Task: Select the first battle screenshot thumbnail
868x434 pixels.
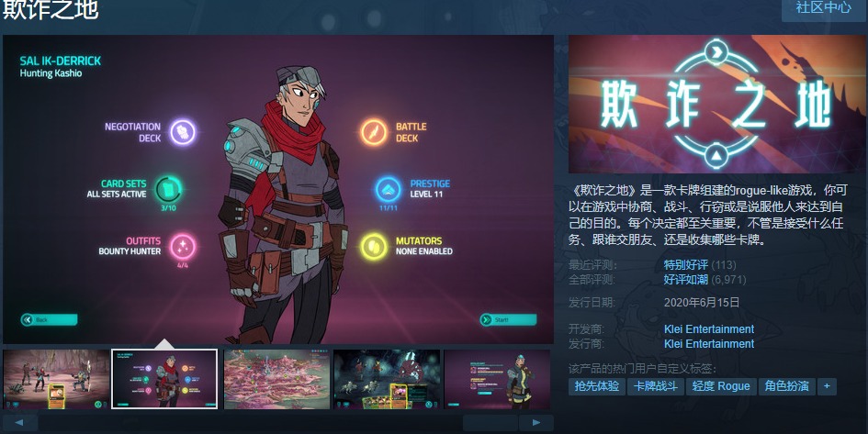Action: 56,379
